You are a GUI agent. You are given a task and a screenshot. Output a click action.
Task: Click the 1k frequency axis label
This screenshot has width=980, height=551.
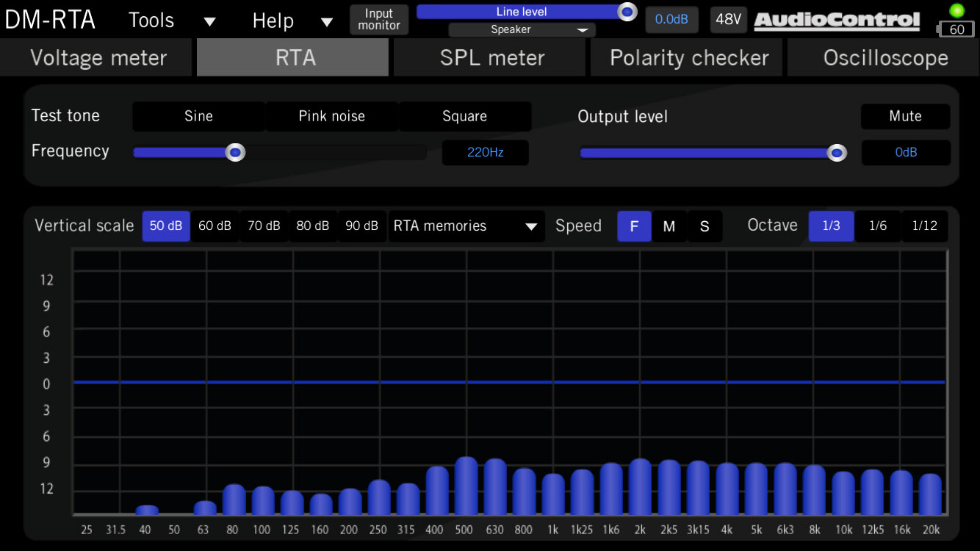(x=553, y=530)
